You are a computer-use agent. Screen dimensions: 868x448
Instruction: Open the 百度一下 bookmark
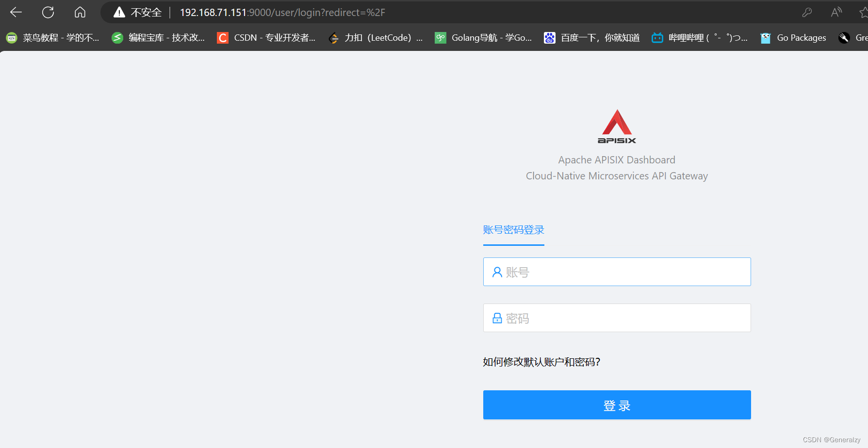tap(592, 38)
